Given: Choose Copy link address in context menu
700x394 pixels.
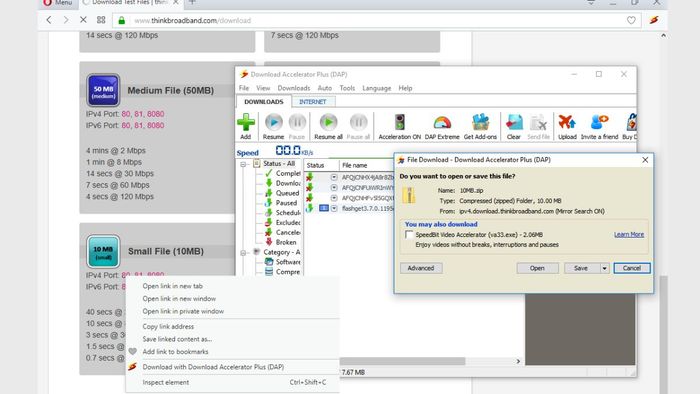Looking at the screenshot, I should (168, 326).
